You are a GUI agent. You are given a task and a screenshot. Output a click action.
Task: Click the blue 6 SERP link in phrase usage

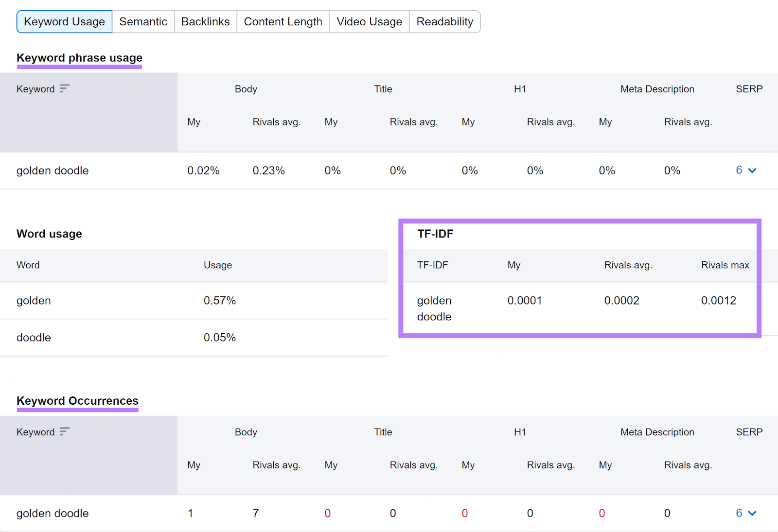coord(739,171)
